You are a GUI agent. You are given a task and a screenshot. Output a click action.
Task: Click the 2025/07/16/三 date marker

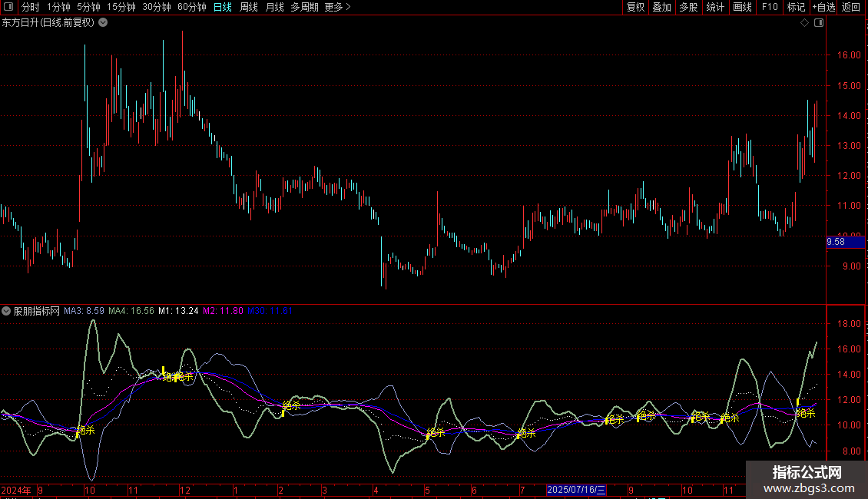[576, 490]
